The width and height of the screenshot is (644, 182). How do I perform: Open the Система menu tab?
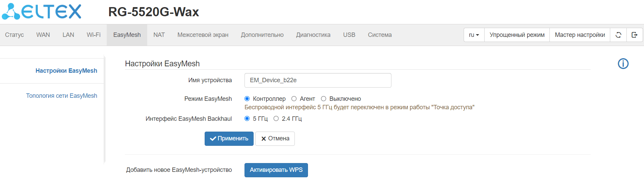(x=380, y=35)
